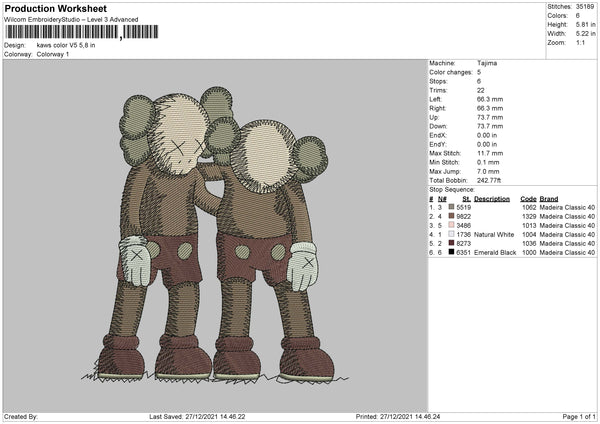
Task: Click the 'Natural White' description
Action: (494, 235)
